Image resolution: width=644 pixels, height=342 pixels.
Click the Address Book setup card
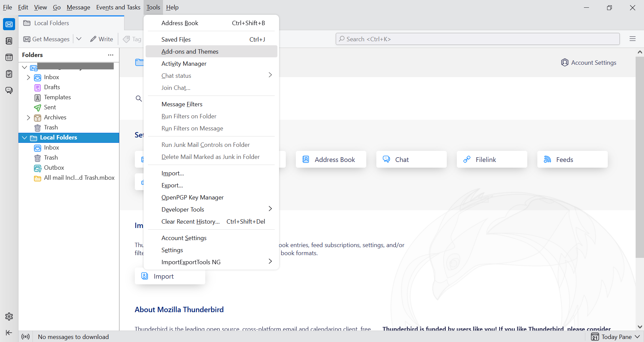(x=331, y=159)
